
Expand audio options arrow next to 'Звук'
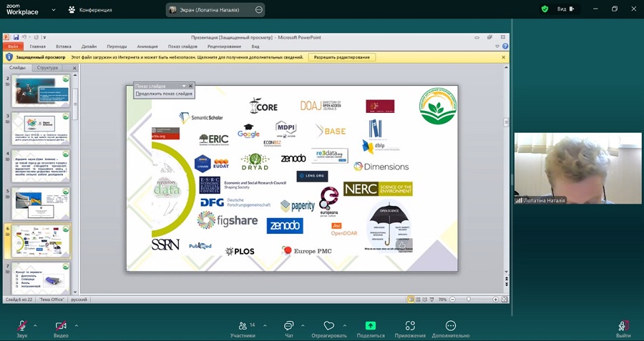point(35,326)
